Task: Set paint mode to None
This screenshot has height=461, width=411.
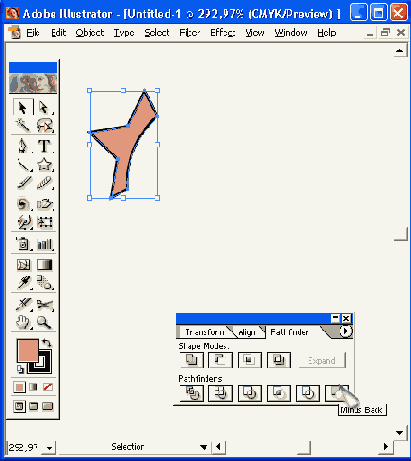Action: (x=48, y=387)
